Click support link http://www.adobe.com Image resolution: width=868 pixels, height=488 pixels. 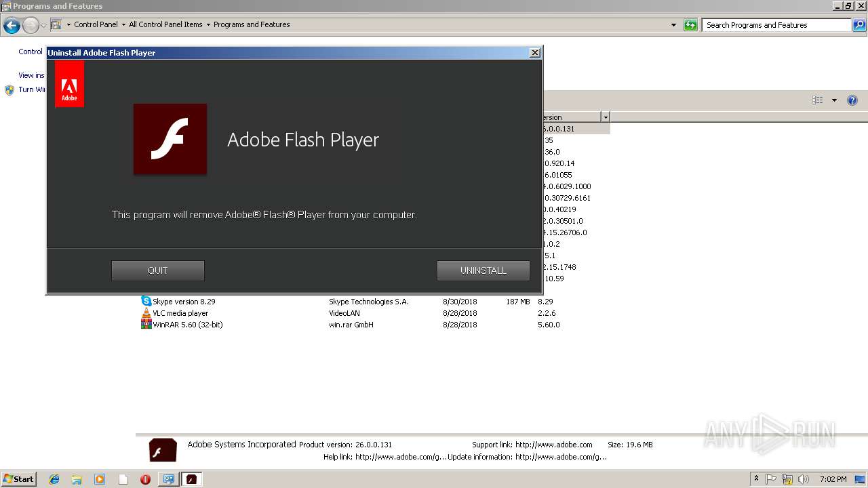pyautogui.click(x=553, y=445)
